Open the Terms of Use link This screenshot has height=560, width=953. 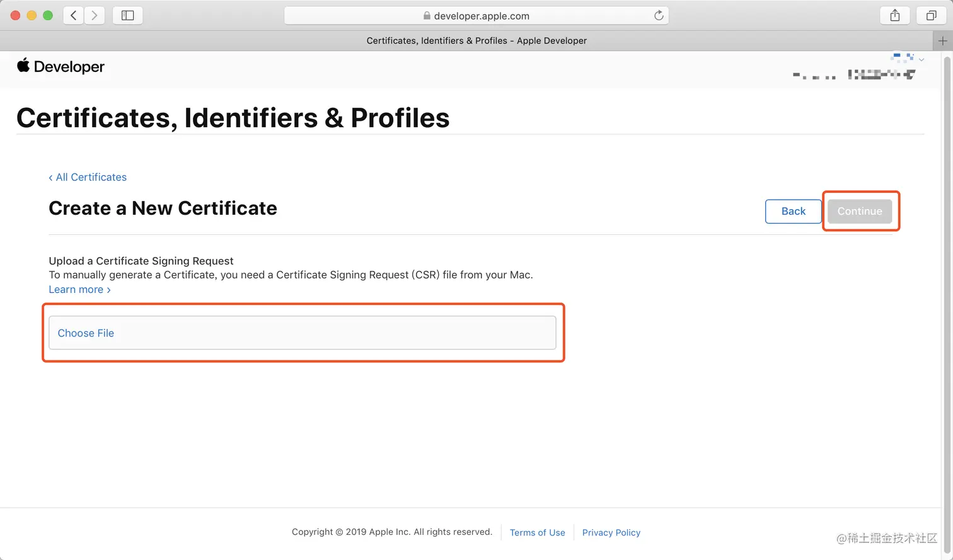pyautogui.click(x=538, y=532)
